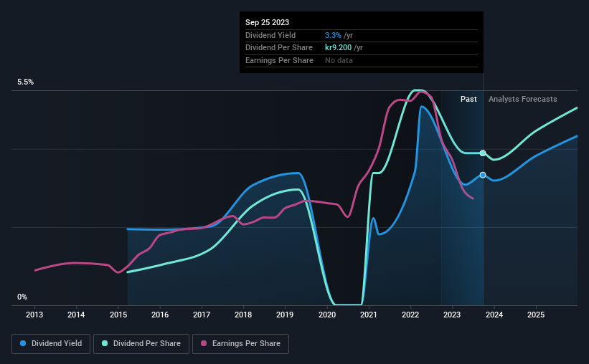The width and height of the screenshot is (589, 364).
Task: Click the 2020 x-axis label
Action: pos(327,315)
